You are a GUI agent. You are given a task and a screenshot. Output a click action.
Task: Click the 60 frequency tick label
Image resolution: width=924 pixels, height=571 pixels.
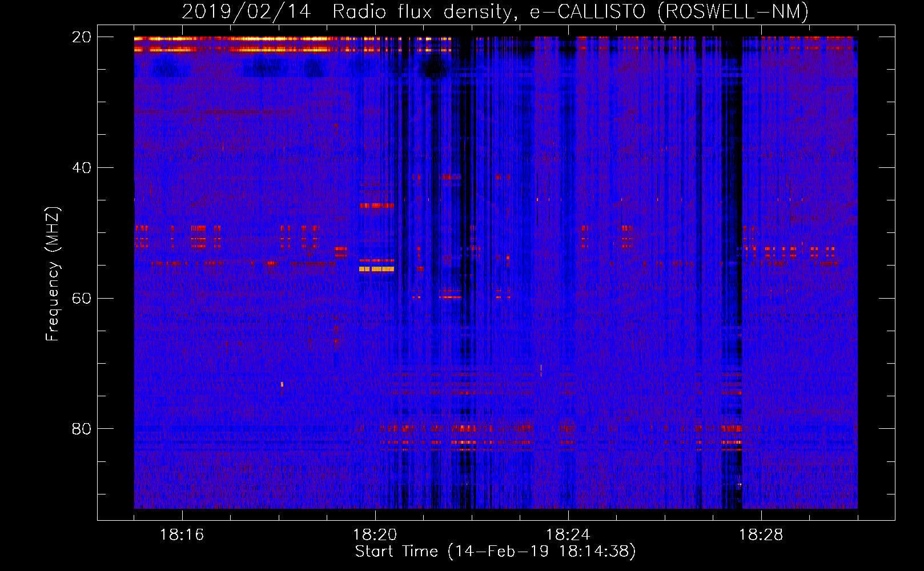(x=82, y=298)
